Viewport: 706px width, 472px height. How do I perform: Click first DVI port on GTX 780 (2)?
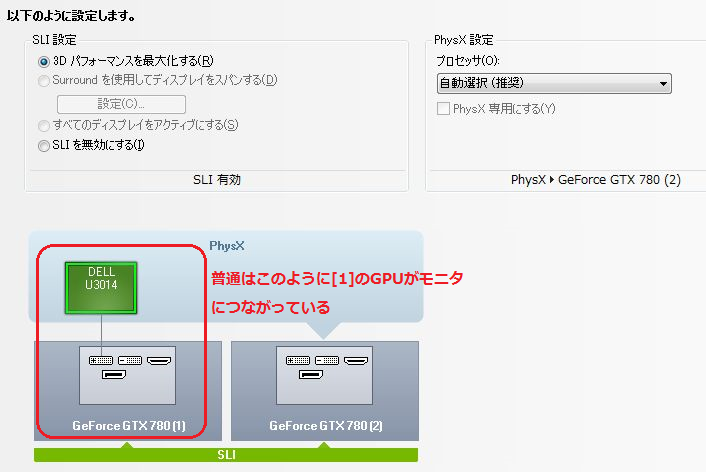[x=298, y=360]
